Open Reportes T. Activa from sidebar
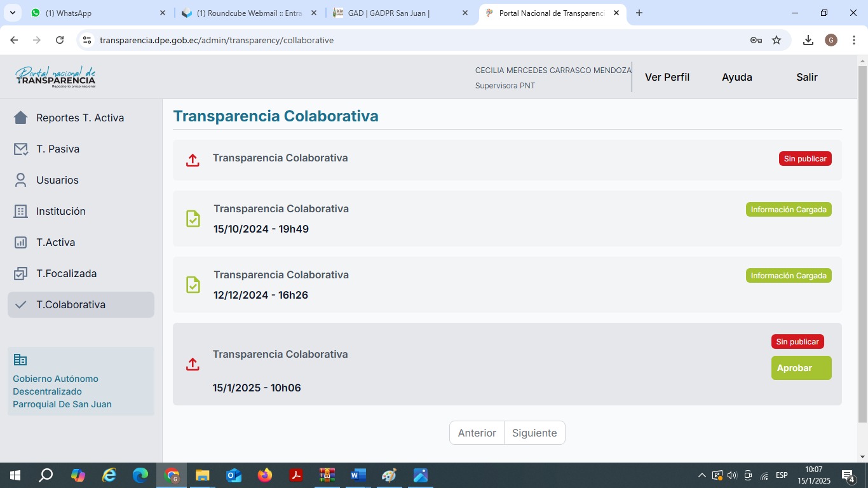Viewport: 868px width, 488px height. coord(79,118)
